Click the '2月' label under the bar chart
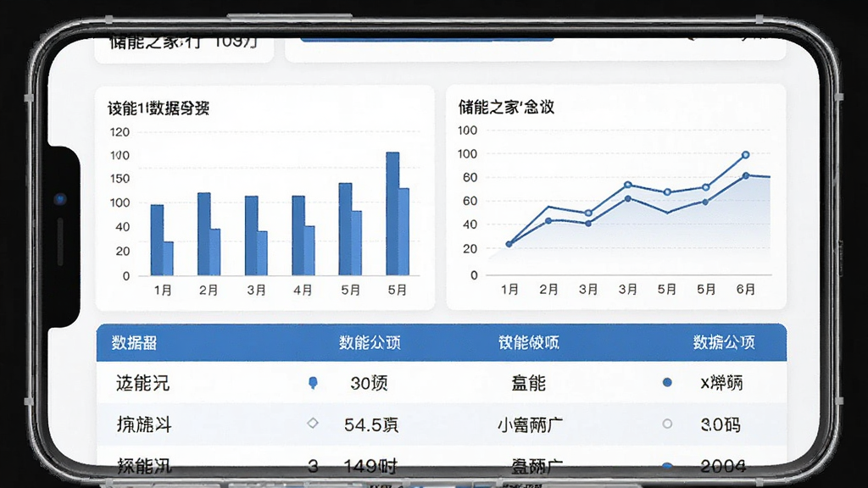 pyautogui.click(x=209, y=290)
